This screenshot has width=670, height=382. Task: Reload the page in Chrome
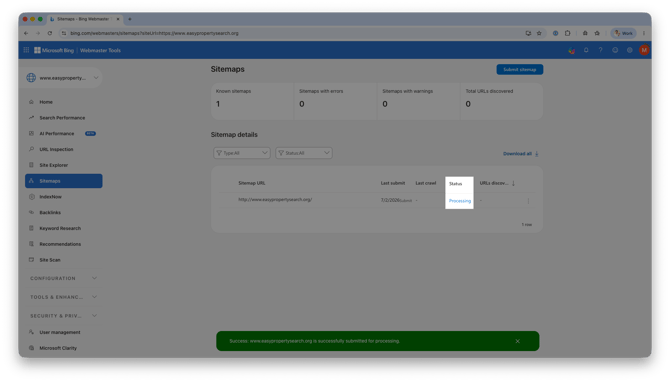pos(50,33)
